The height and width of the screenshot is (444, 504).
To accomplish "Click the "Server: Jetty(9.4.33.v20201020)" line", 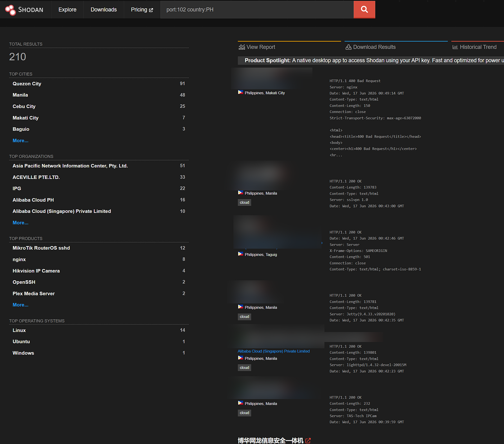I will click(x=363, y=314).
